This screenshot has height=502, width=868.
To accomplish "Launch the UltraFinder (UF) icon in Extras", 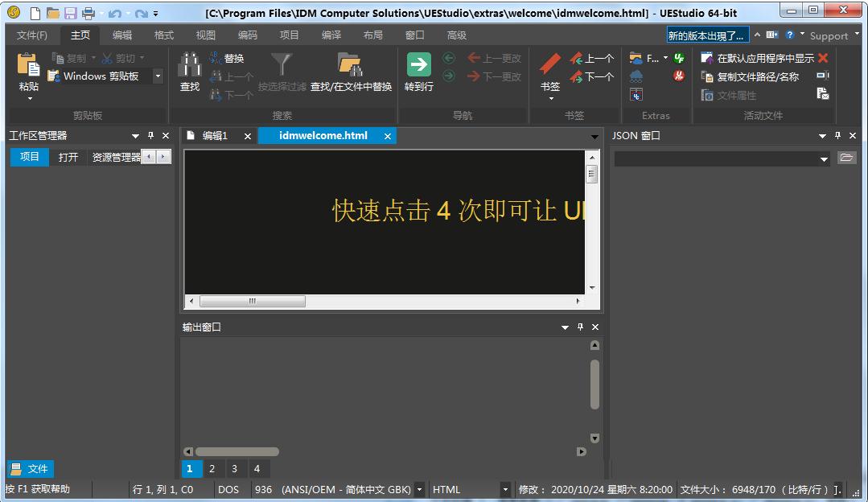I will point(677,57).
